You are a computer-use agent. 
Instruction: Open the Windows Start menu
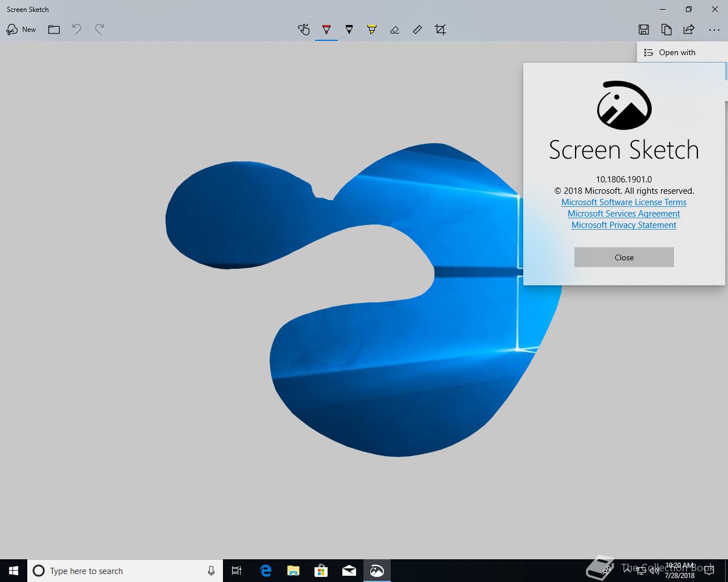tap(14, 571)
